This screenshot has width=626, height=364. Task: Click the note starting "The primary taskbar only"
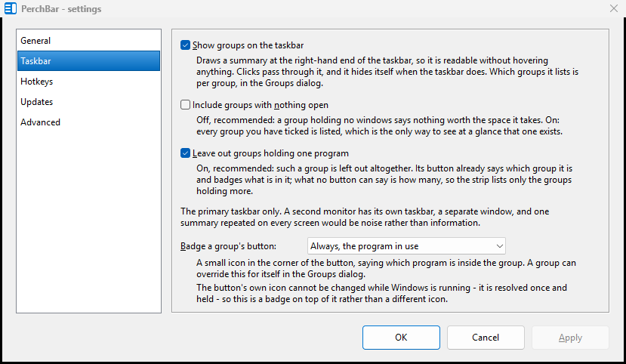coord(365,217)
